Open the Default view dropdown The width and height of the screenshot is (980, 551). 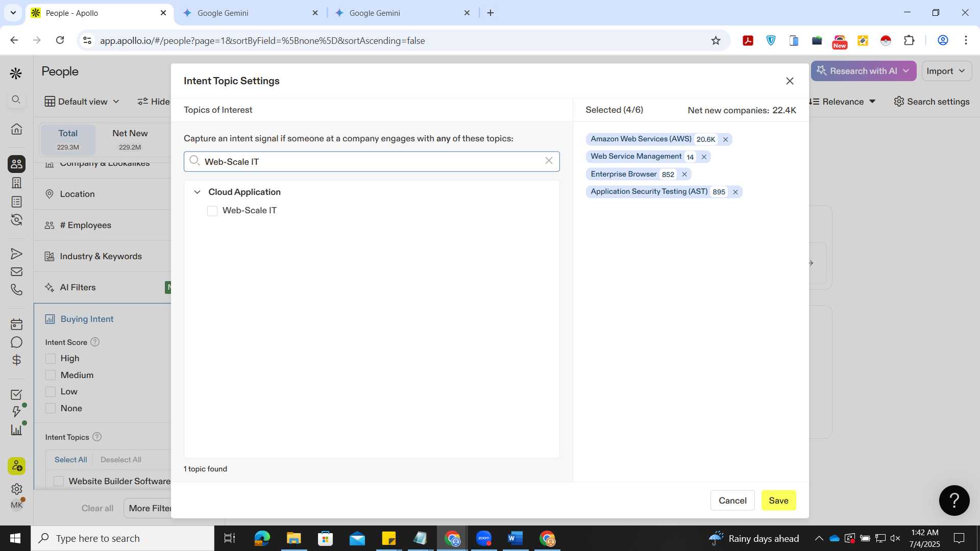82,102
